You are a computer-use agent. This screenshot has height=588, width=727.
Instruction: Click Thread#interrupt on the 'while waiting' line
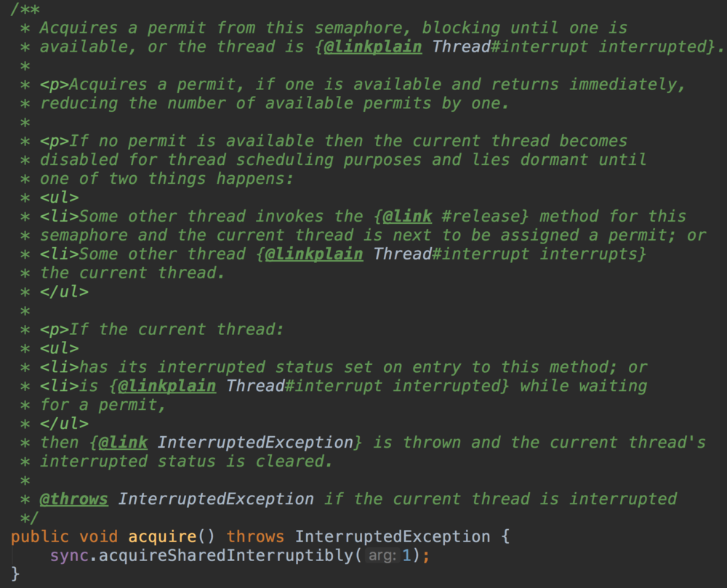[x=305, y=386]
